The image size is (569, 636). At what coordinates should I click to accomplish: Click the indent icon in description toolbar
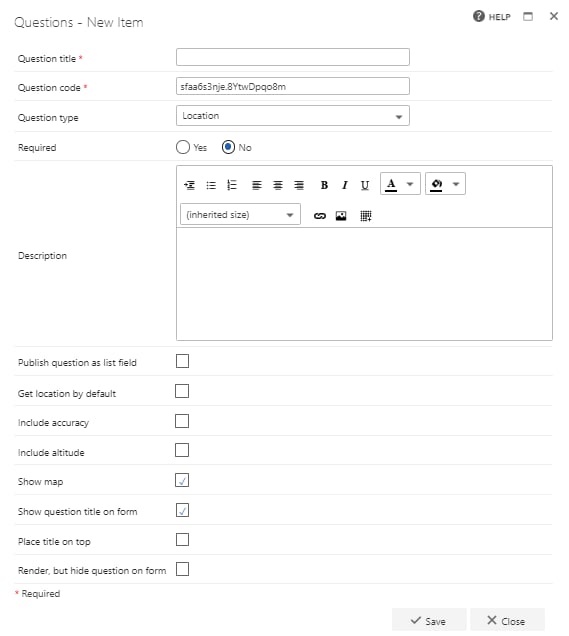[189, 185]
